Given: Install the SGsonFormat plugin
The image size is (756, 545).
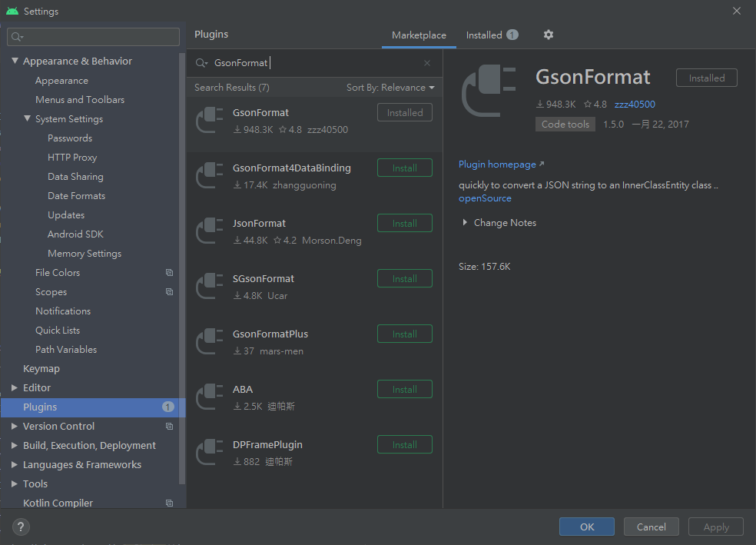Looking at the screenshot, I should pyautogui.click(x=405, y=279).
